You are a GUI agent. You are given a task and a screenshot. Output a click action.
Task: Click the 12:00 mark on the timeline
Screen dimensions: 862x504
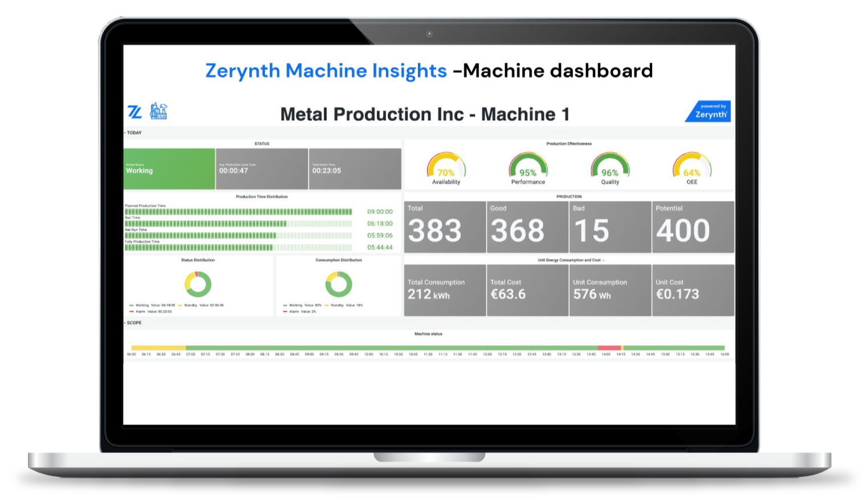[487, 353]
